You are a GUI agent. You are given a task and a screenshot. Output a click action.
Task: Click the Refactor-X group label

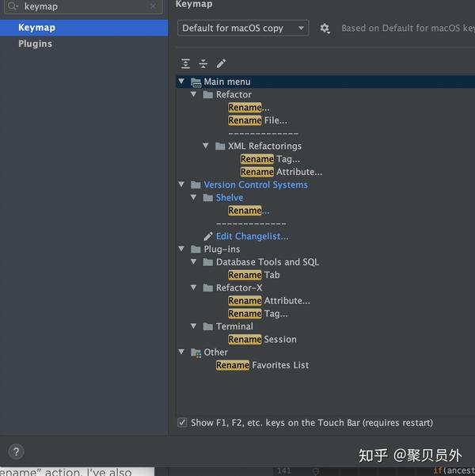click(x=239, y=288)
